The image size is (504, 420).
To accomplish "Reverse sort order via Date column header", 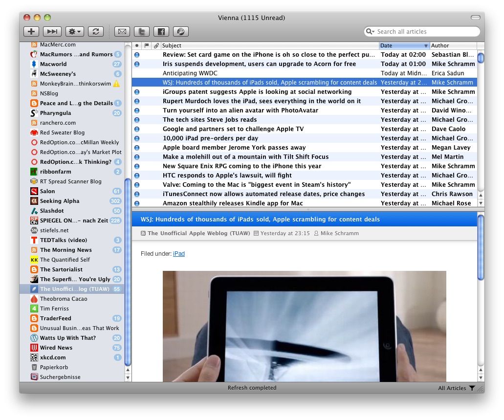I will click(404, 45).
